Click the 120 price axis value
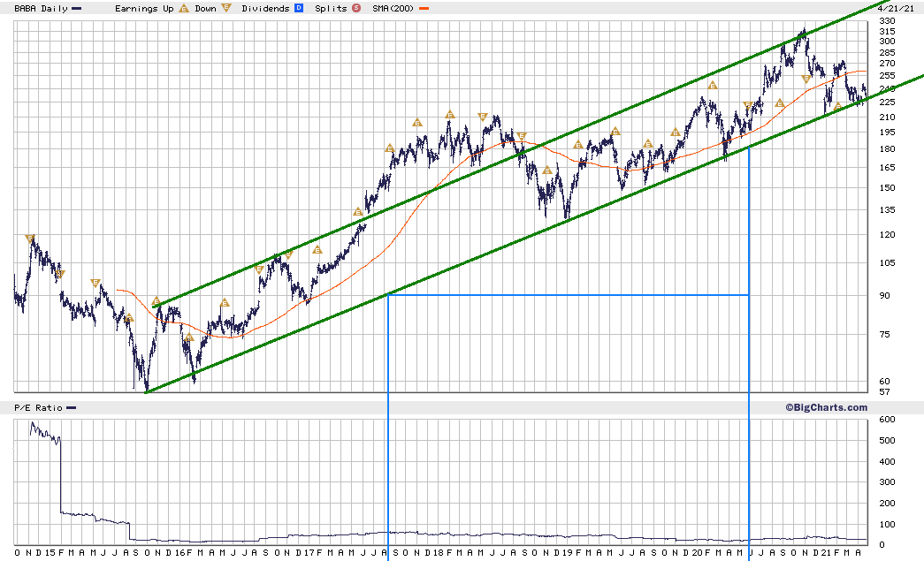The width and height of the screenshot is (924, 561). click(x=887, y=234)
